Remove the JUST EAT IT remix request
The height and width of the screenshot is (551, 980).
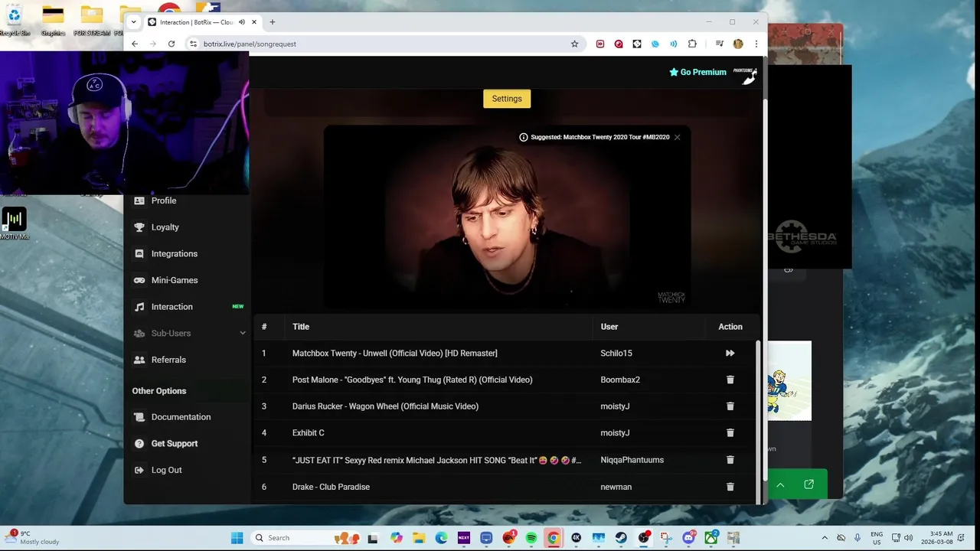pyautogui.click(x=730, y=460)
